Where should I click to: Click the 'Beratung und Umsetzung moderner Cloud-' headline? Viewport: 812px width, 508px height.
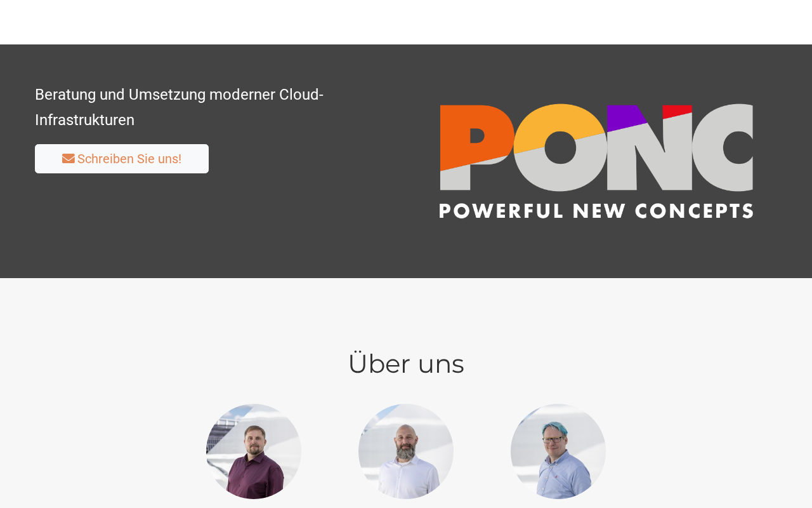click(x=180, y=95)
